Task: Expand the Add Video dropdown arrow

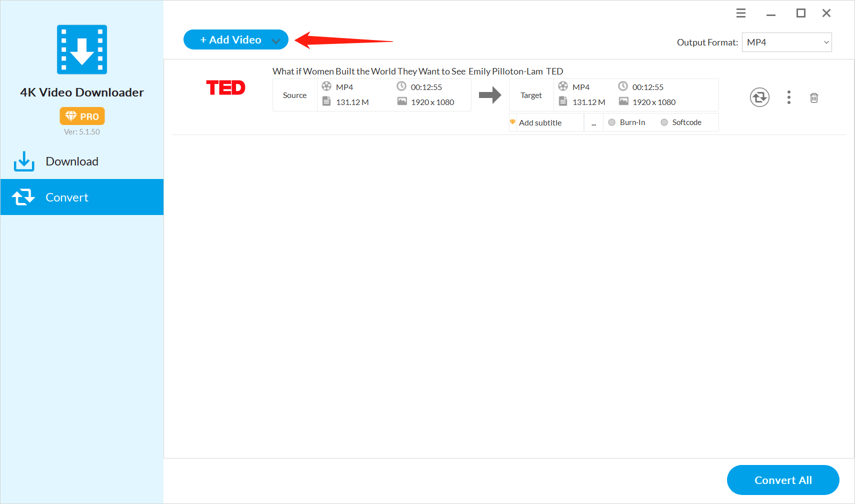Action: coord(275,40)
